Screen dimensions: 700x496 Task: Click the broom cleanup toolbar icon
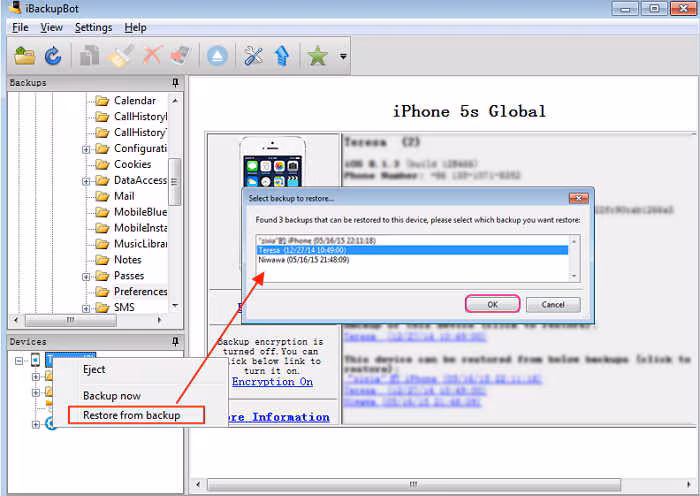[121, 56]
